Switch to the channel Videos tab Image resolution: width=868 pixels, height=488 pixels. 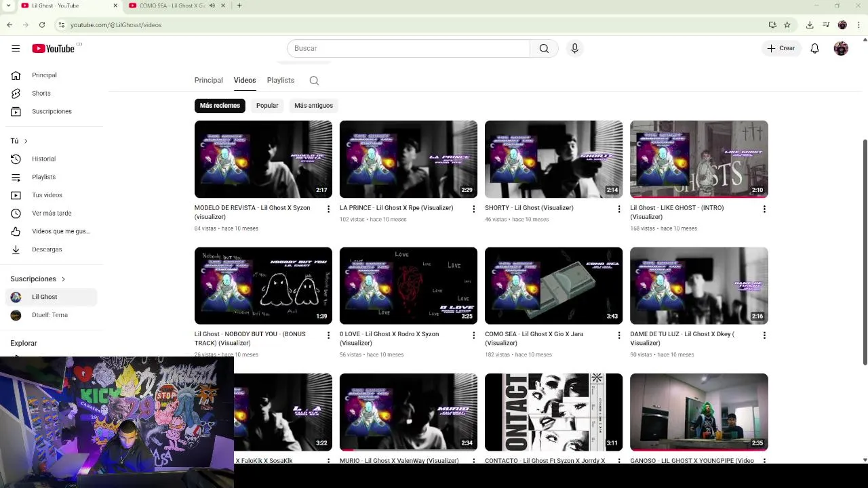245,81
